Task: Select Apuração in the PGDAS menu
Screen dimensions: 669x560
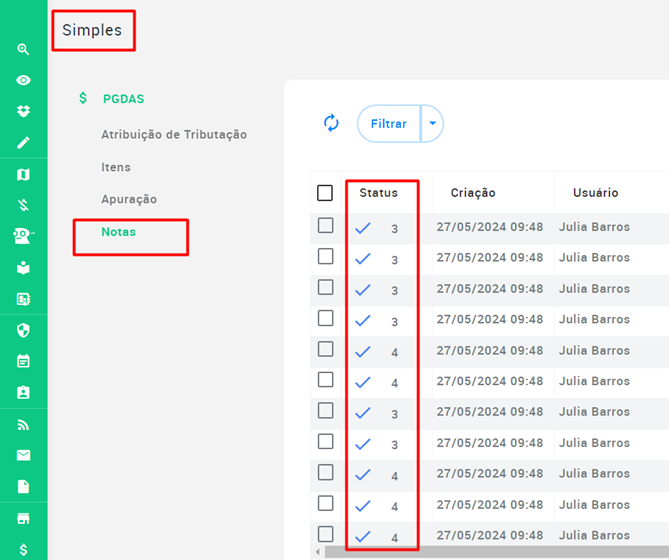Action: point(129,199)
